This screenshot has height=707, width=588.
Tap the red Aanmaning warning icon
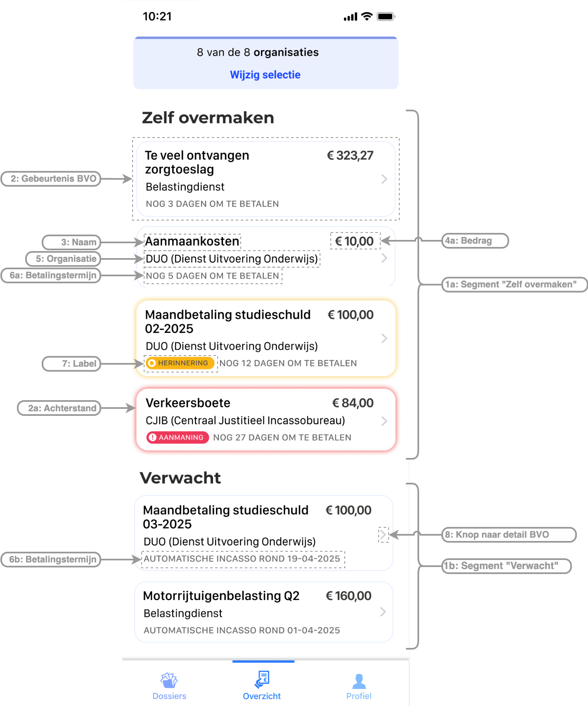coord(152,437)
